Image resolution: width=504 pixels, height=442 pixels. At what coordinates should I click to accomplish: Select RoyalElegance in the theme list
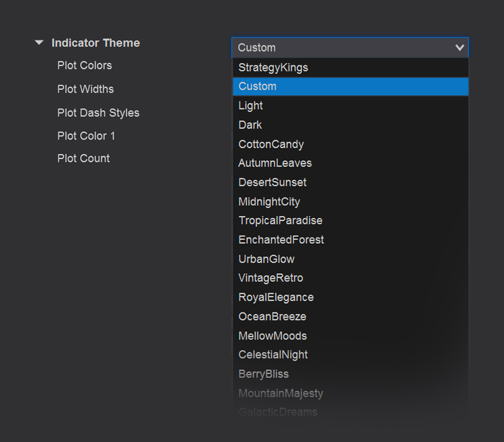tap(276, 297)
